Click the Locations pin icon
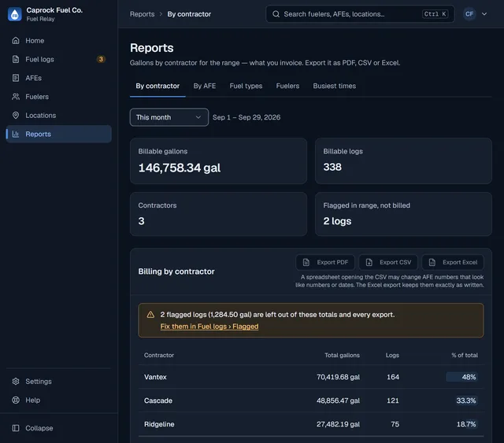The image size is (504, 443). [x=16, y=115]
